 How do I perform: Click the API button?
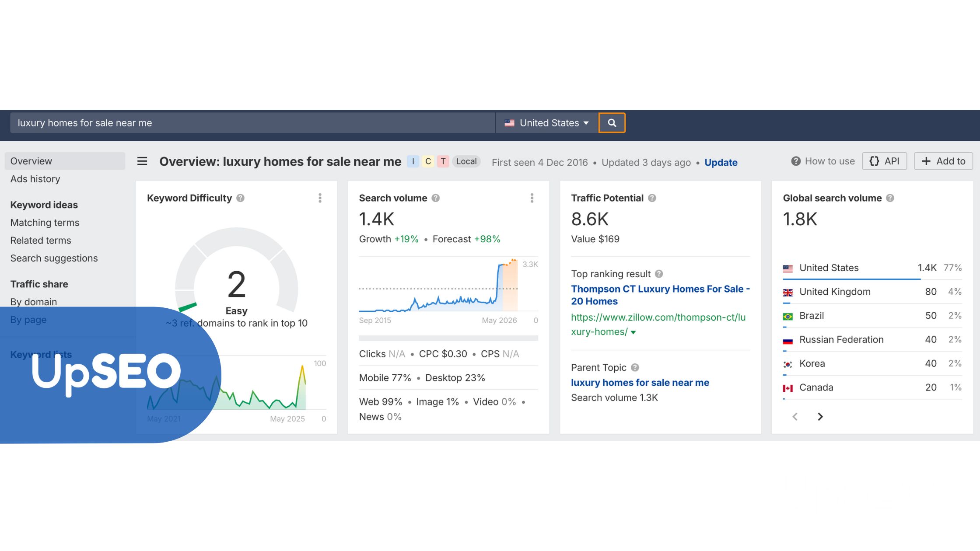[x=884, y=161]
